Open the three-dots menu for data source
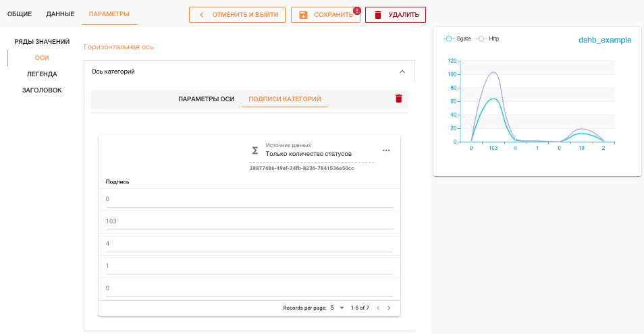The height and width of the screenshot is (334, 644). [386, 150]
